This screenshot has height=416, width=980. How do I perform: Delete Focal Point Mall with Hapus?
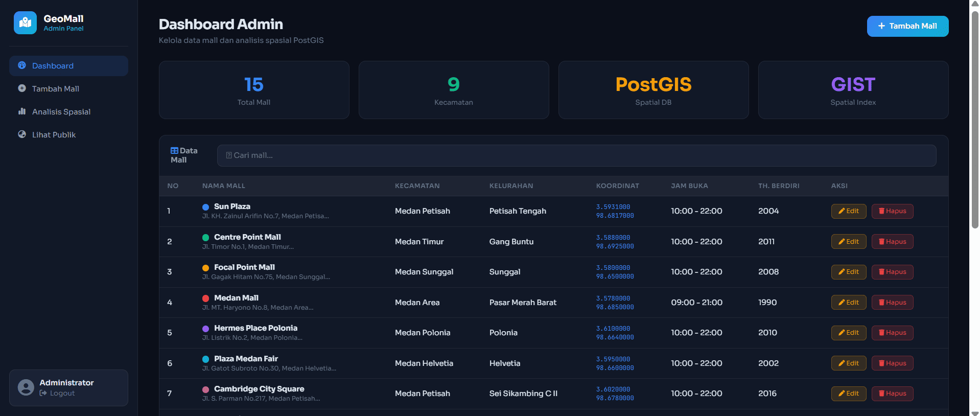point(892,272)
